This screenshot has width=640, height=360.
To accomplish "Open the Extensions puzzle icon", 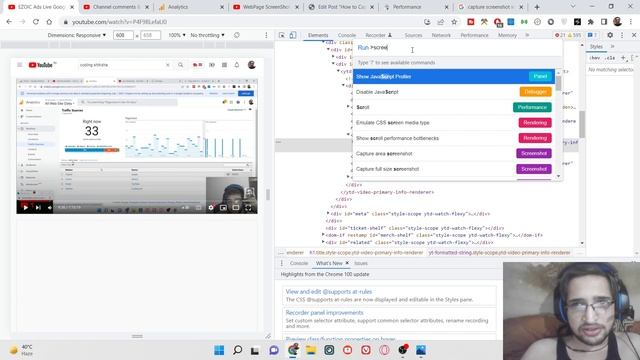I will [x=591, y=22].
